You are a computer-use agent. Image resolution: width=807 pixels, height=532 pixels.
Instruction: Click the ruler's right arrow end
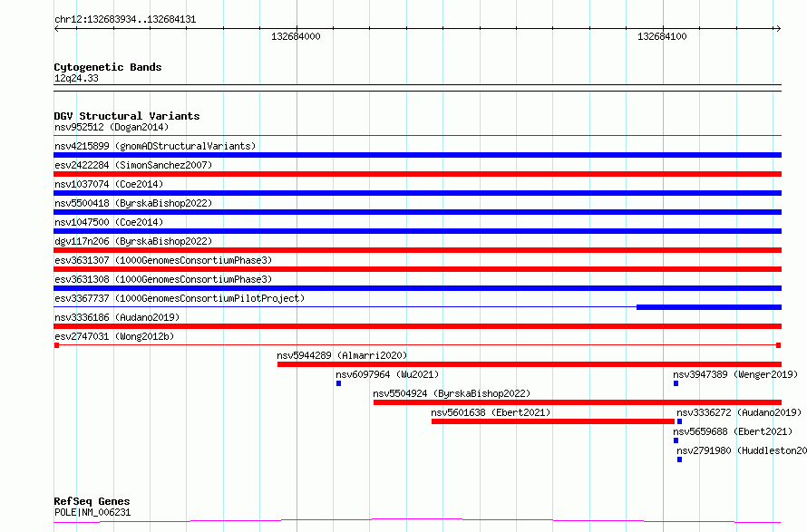pos(778,29)
